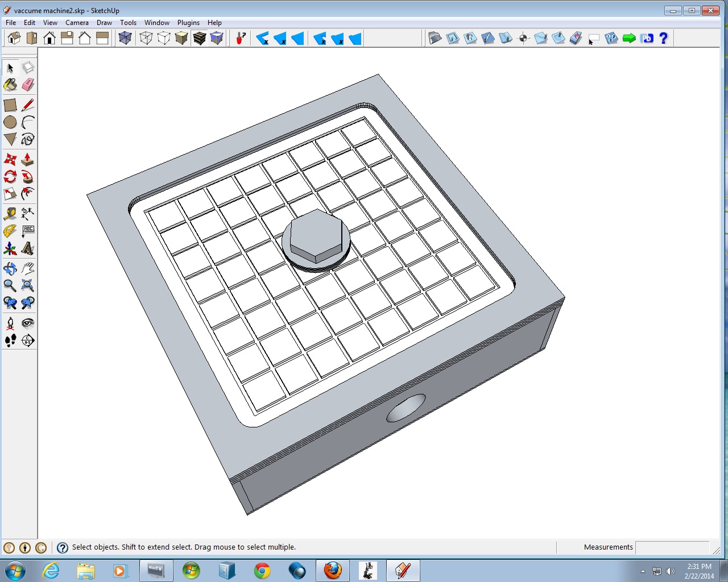Image resolution: width=728 pixels, height=582 pixels.
Task: Activate the Rectangle drawing tool
Action: click(x=10, y=105)
